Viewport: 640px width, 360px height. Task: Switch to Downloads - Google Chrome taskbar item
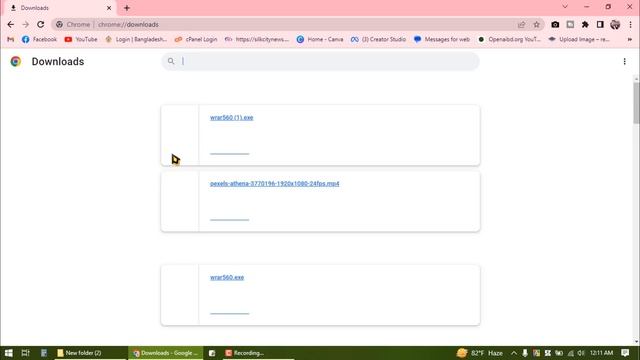(x=166, y=353)
